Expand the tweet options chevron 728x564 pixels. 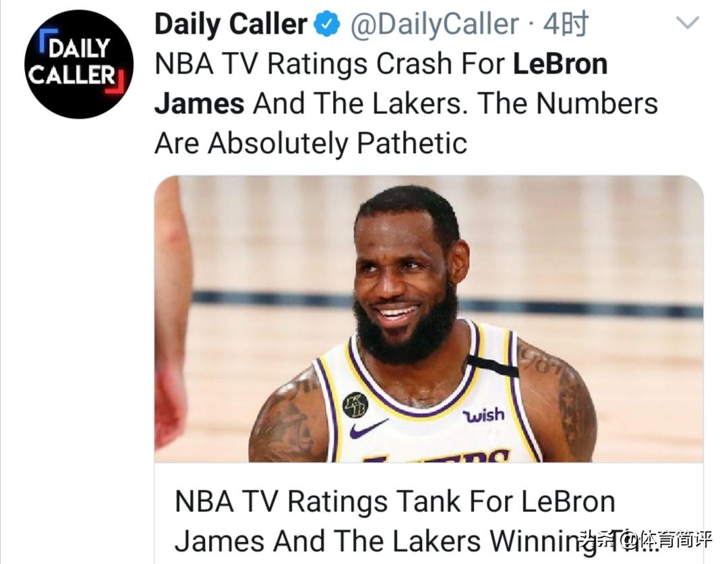click(688, 24)
